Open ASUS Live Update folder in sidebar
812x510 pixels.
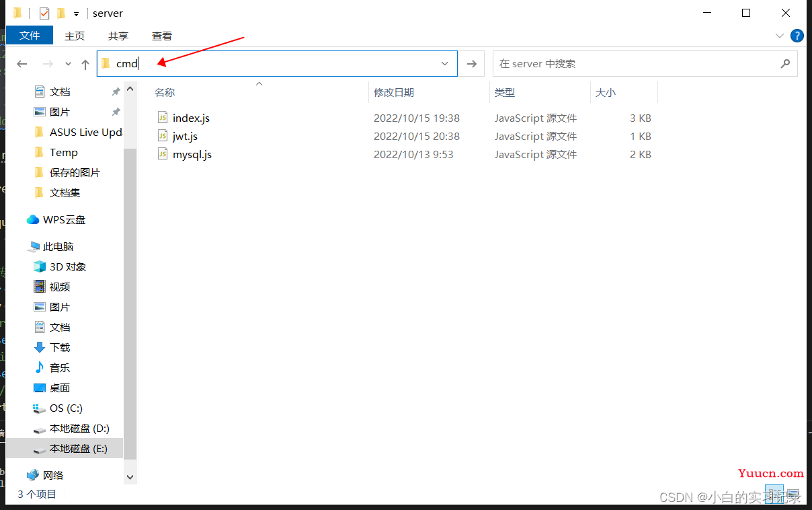(86, 132)
